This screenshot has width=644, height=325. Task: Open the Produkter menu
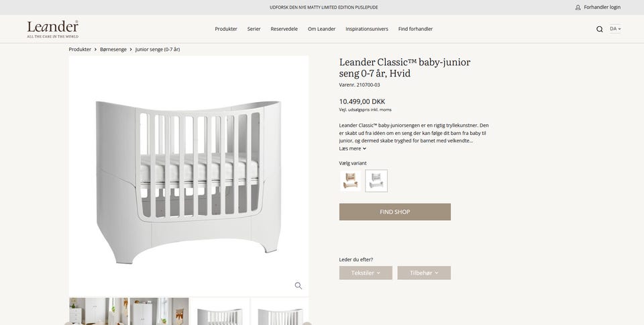[x=226, y=29]
